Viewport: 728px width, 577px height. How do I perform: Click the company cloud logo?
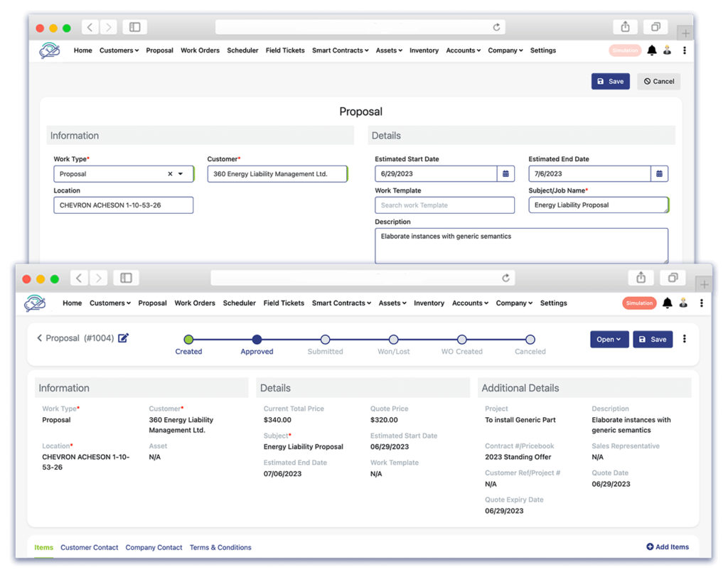(34, 303)
